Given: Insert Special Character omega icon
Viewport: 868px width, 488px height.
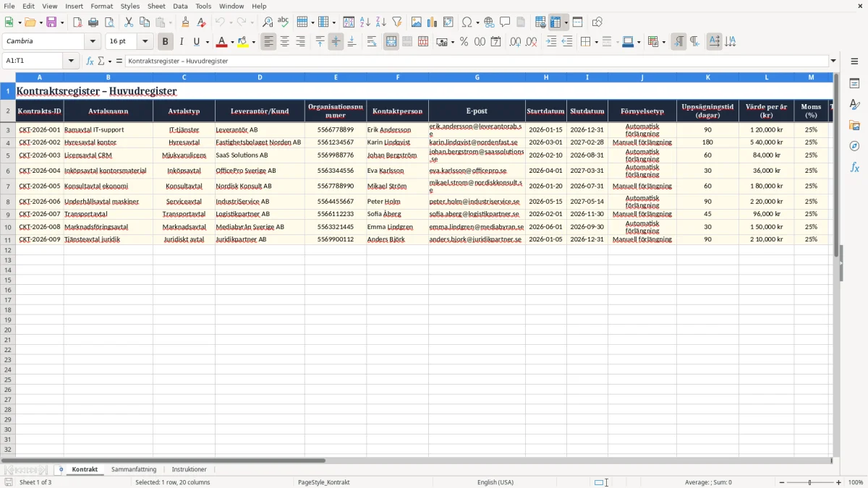Looking at the screenshot, I should tap(467, 22).
